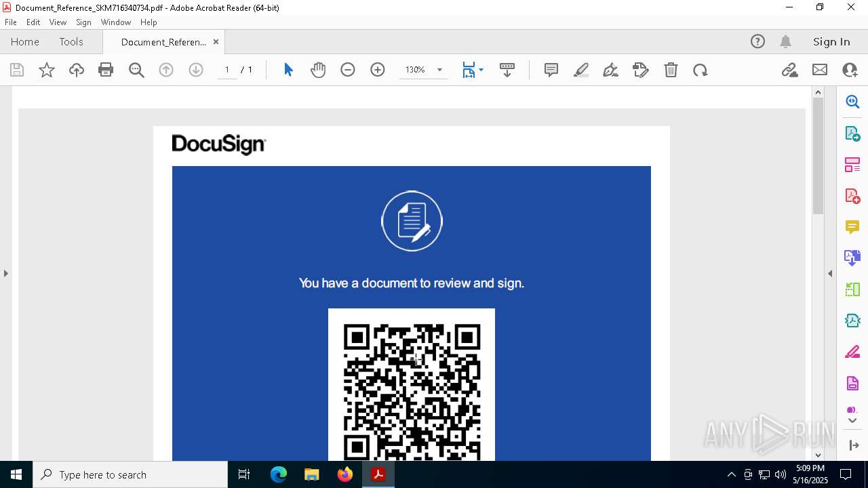Expand the zoom percentage dropdown arrow
Screen dimensions: 868x488
[439, 70]
